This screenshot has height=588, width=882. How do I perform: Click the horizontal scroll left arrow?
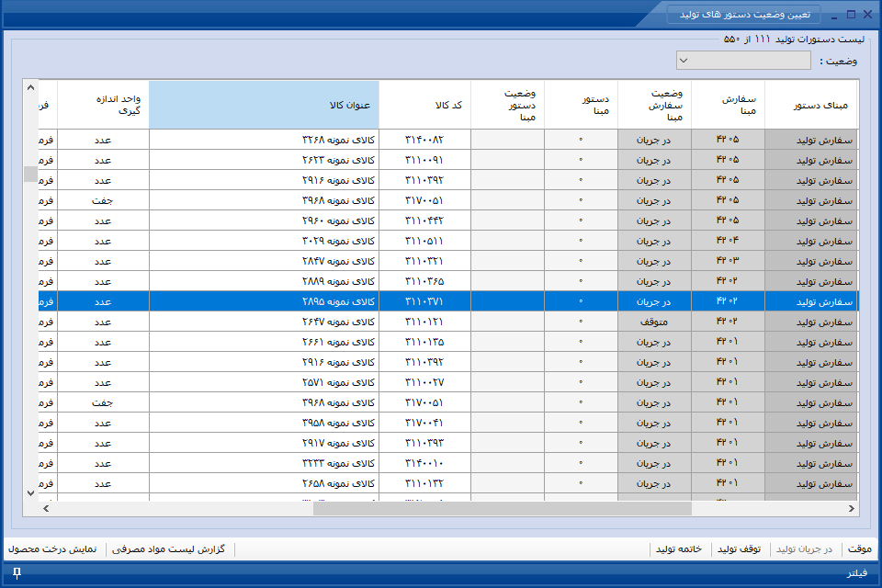coord(46,509)
